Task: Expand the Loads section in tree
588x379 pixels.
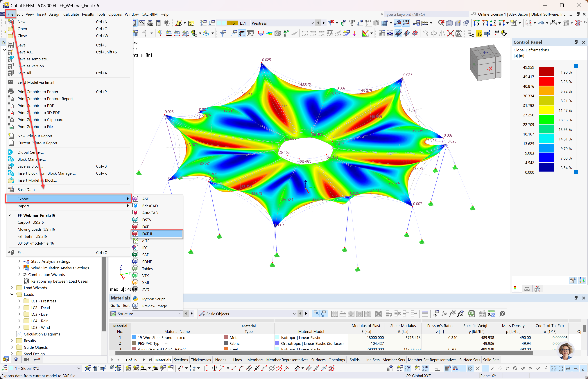Action: click(x=12, y=295)
